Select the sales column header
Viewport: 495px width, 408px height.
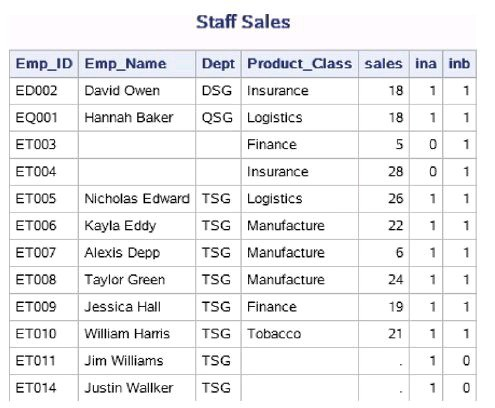384,64
